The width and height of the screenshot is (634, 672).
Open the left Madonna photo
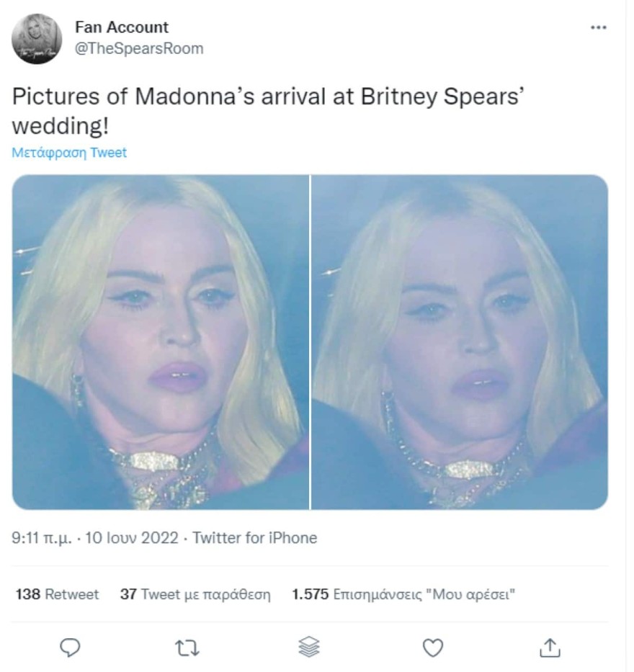pos(161,342)
